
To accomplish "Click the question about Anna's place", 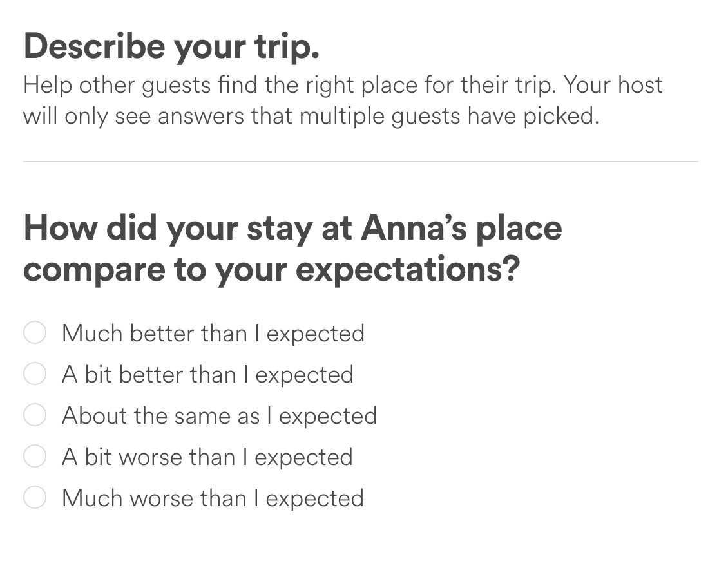I will 293,248.
